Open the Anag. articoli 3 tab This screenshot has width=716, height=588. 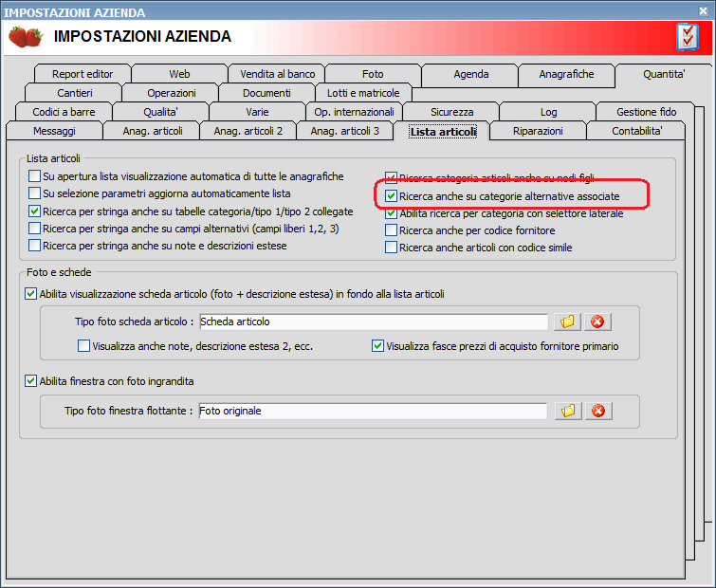point(345,132)
